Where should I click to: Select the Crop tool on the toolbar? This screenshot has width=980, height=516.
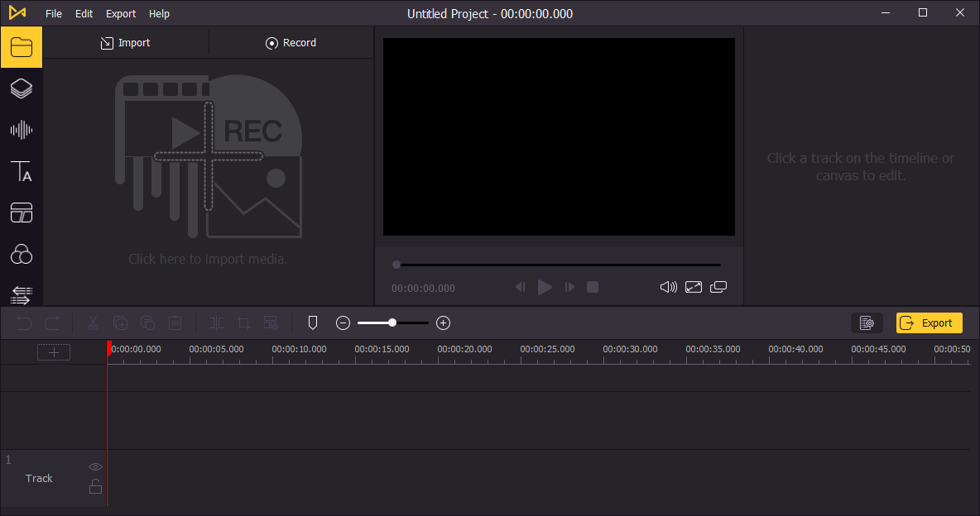243,322
